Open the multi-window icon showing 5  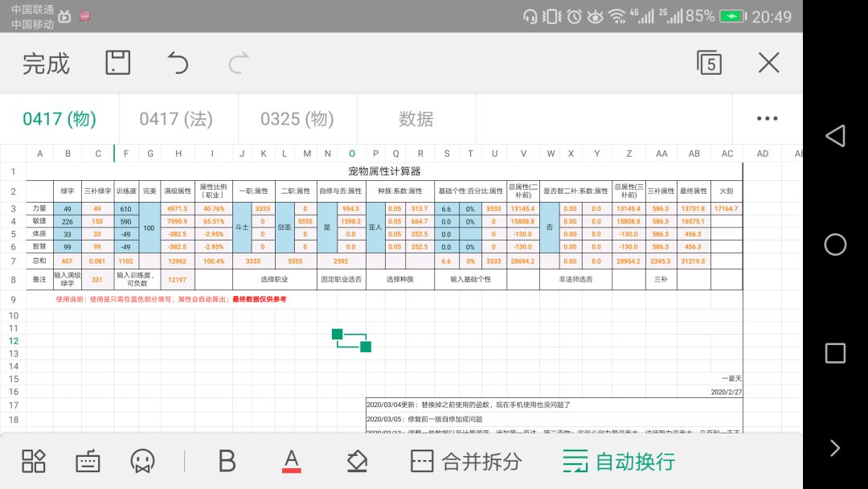[709, 63]
